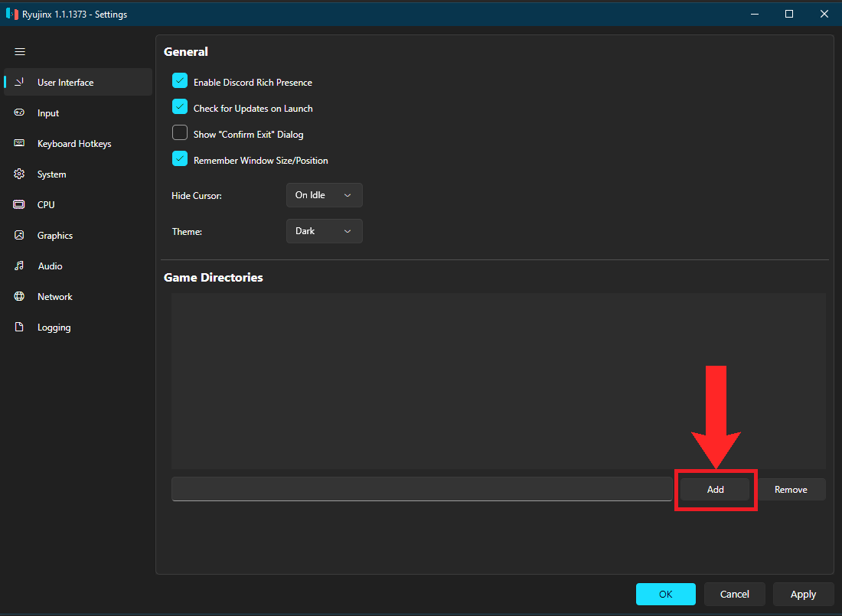
Task: Click the Logging document icon
Action: coord(19,327)
